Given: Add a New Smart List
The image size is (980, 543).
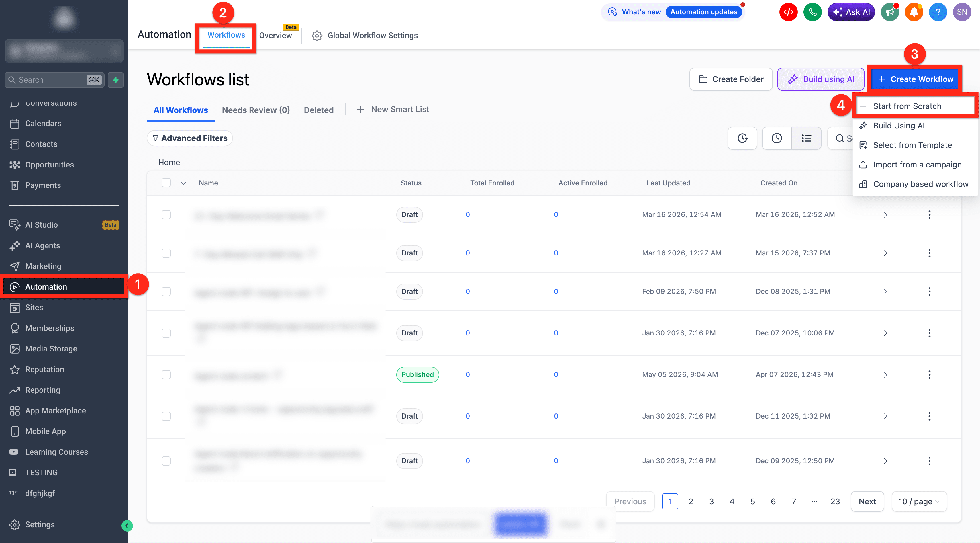Looking at the screenshot, I should pyautogui.click(x=393, y=110).
